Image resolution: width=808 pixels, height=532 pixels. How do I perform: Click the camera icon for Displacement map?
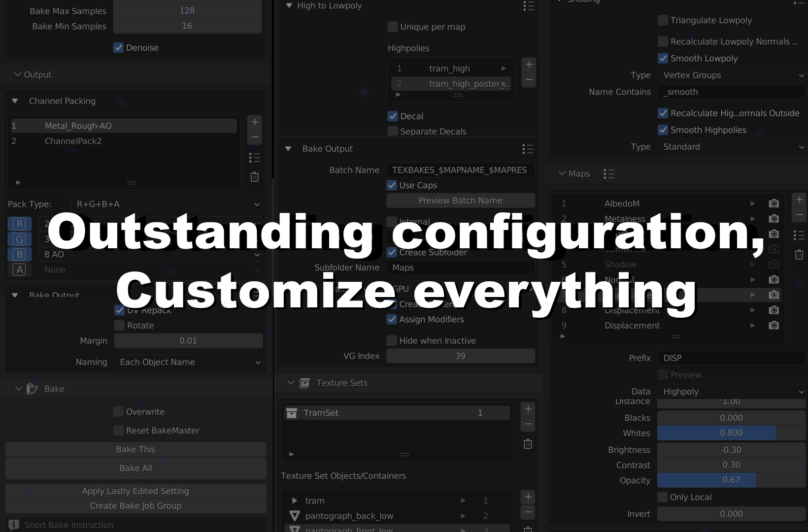click(x=774, y=326)
